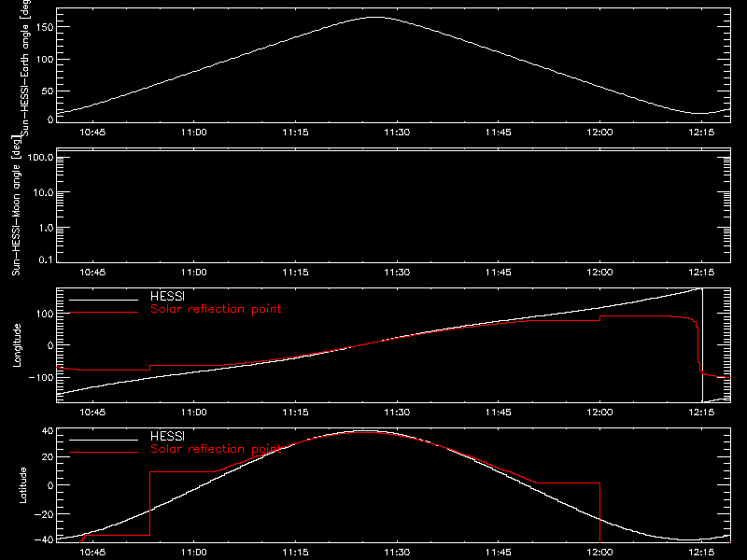Screen dimensions: 747x560
Task: Click the -100 tick label on the Longitude axis
Action: click(41, 377)
